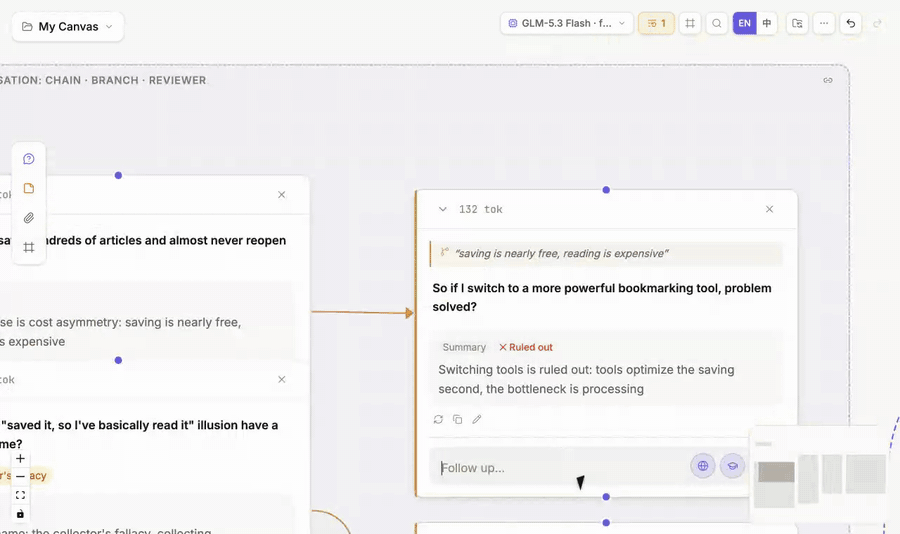This screenshot has height=534, width=900.
Task: Zoom in with the plus button
Action: tap(20, 458)
